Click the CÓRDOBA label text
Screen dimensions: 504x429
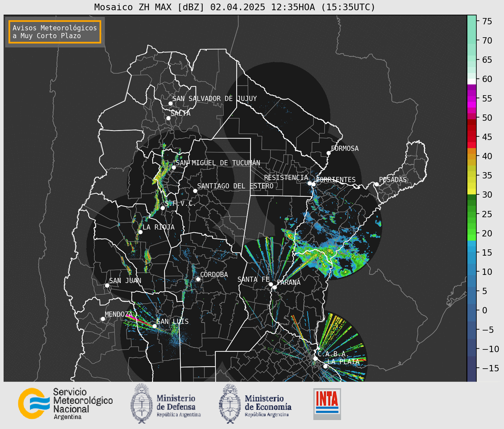click(214, 275)
